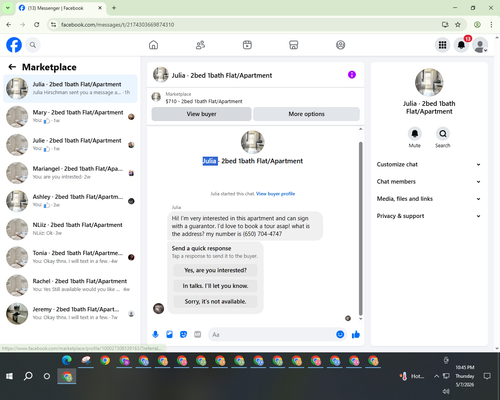Open Mary 2bed 1bath conversation
500x400 pixels.
pos(70,117)
